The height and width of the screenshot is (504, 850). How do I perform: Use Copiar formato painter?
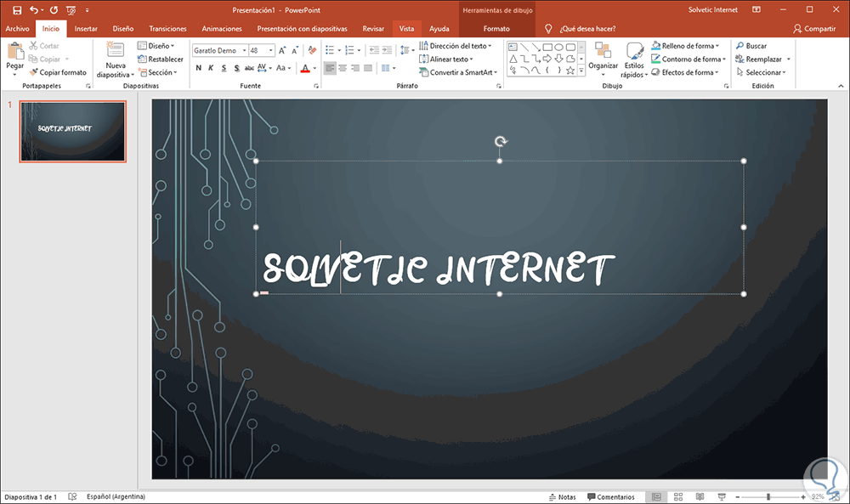(58, 72)
